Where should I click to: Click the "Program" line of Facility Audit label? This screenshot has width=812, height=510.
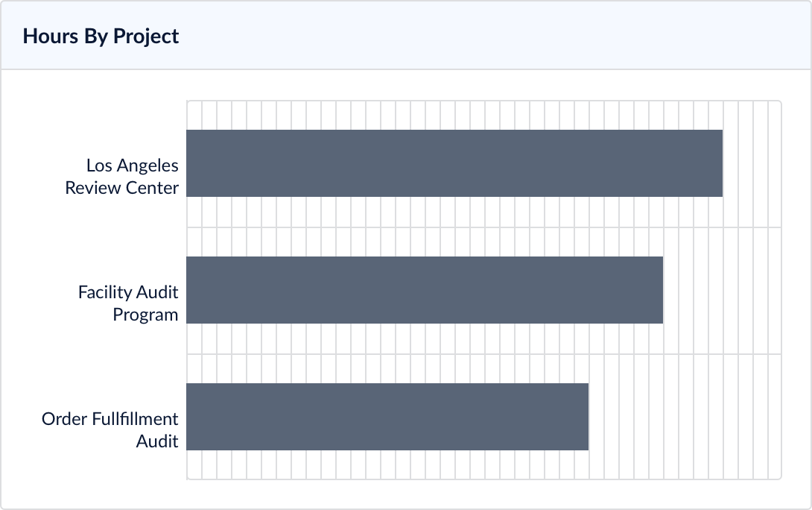coord(145,315)
